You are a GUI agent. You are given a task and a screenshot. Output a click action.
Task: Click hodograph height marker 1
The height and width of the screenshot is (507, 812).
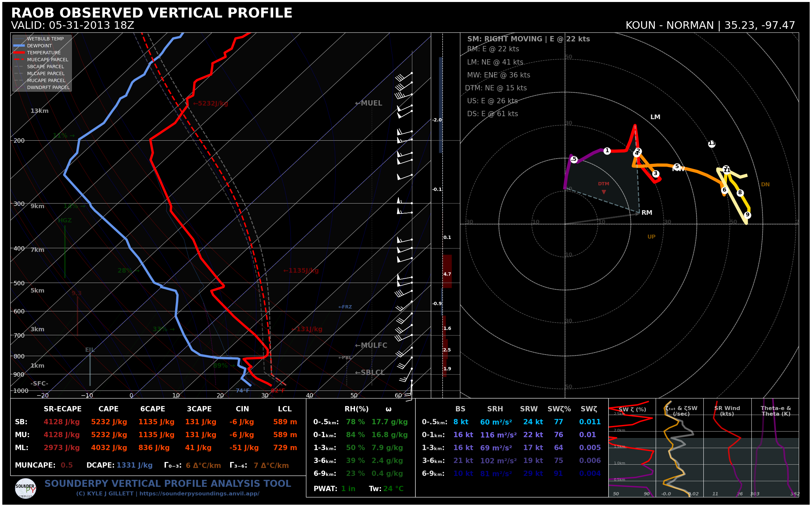pos(607,151)
